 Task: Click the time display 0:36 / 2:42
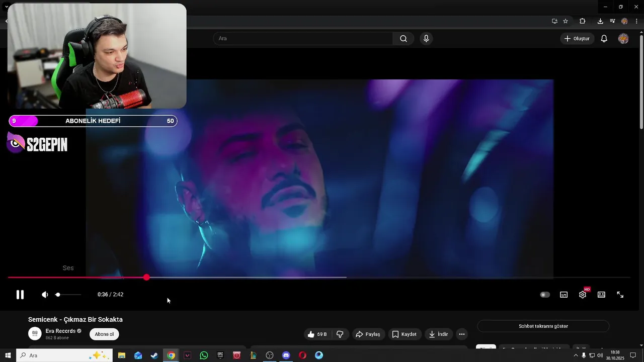[110, 295]
